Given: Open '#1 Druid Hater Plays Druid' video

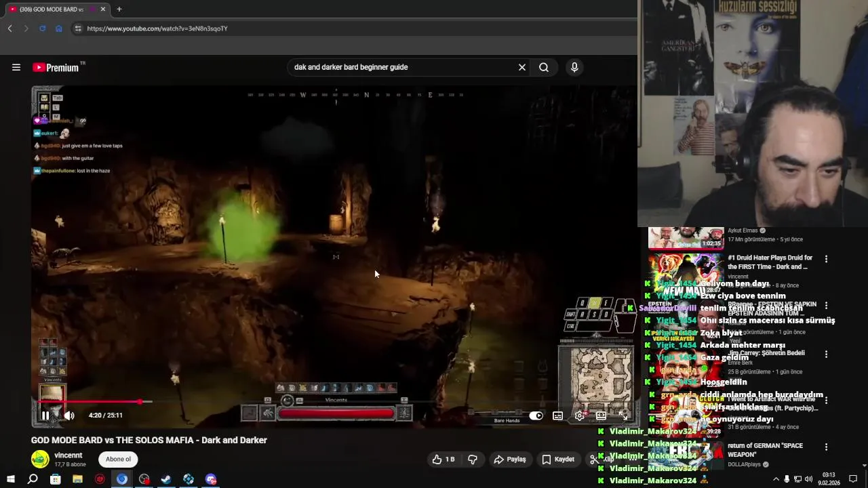Looking at the screenshot, I should [770, 262].
